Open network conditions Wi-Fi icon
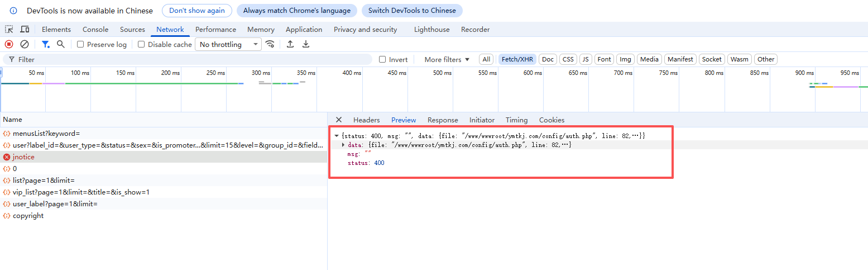The width and height of the screenshot is (868, 270). pos(270,44)
